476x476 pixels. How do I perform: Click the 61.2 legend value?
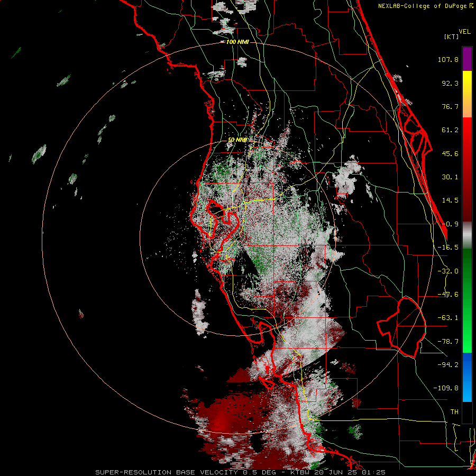tap(450, 130)
